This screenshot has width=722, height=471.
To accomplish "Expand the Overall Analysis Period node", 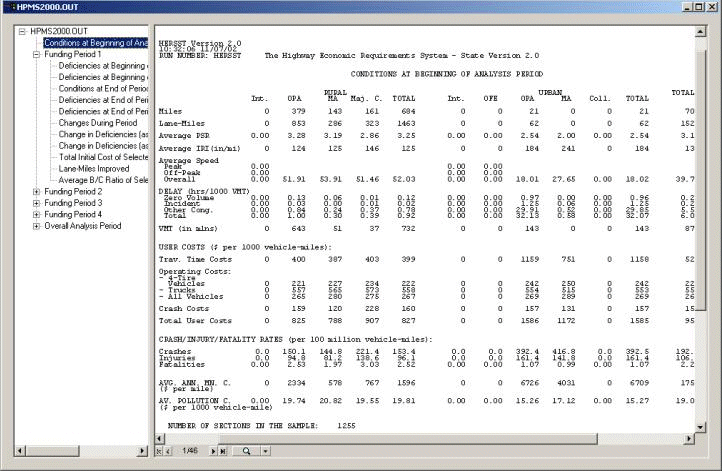I will [36, 226].
